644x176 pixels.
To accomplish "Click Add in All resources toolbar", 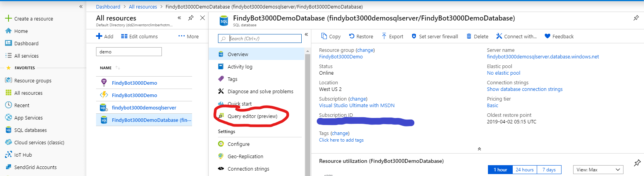I will pyautogui.click(x=105, y=36).
